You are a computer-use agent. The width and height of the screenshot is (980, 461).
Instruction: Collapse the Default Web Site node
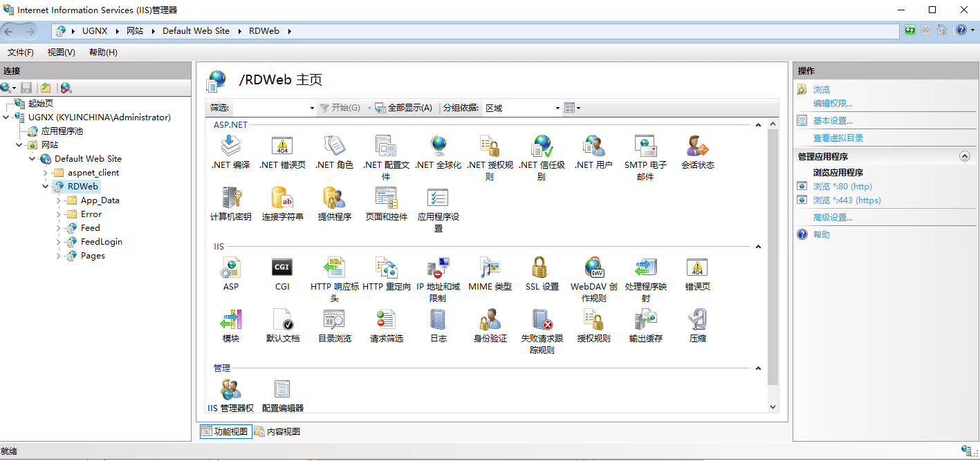[33, 159]
